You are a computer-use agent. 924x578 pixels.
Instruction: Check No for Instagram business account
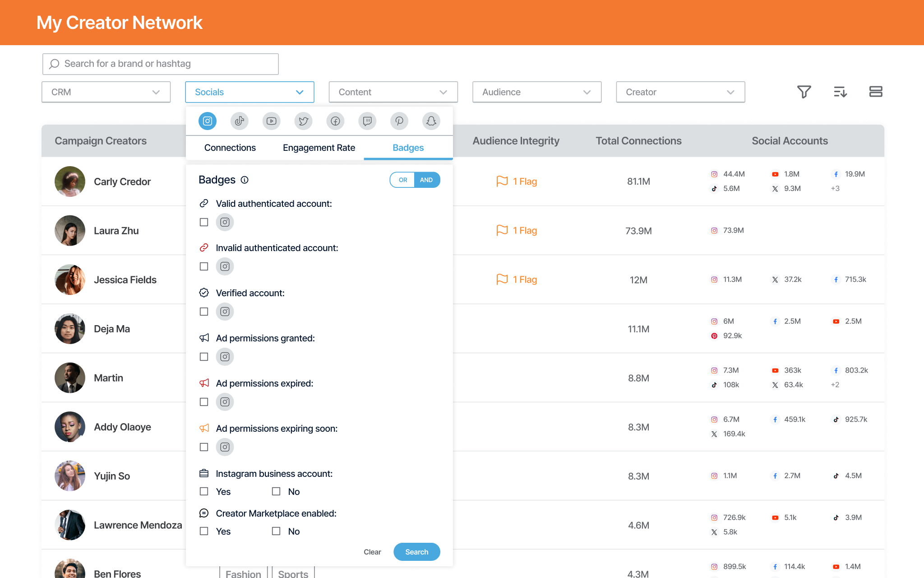point(276,491)
